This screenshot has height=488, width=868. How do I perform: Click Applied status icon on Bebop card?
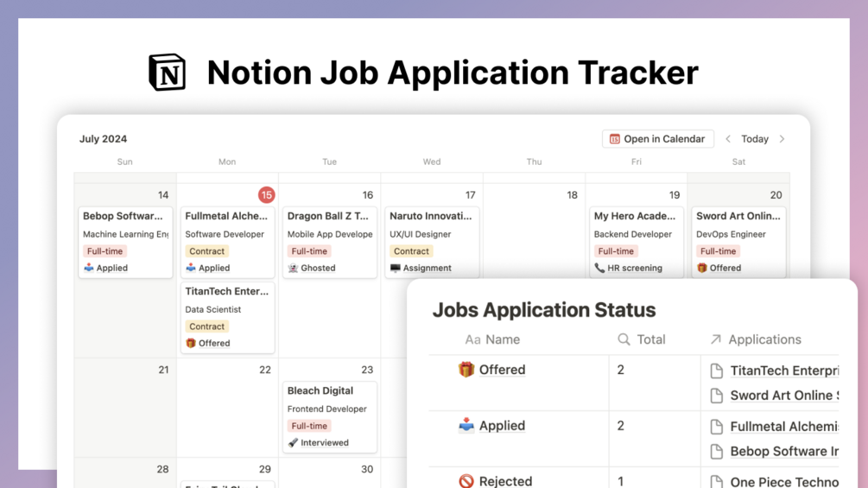coord(89,268)
